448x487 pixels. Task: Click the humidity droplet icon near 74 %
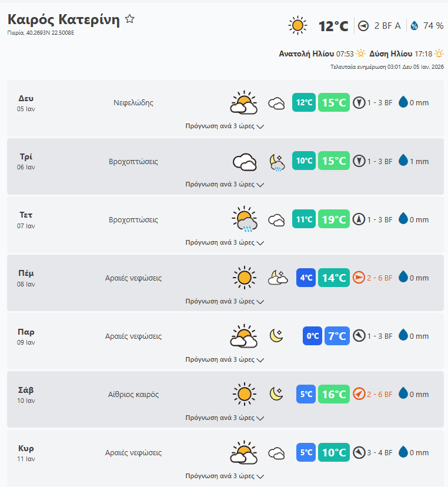pyautogui.click(x=414, y=26)
